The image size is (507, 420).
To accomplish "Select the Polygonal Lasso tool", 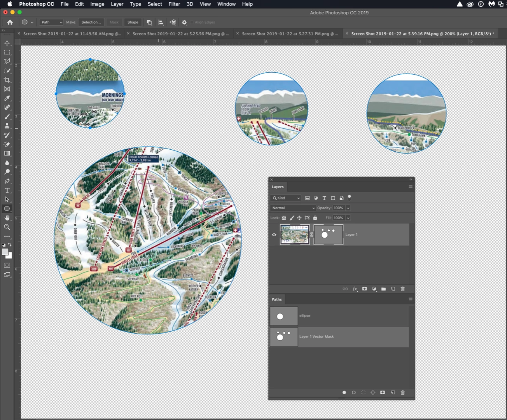I will click(7, 61).
